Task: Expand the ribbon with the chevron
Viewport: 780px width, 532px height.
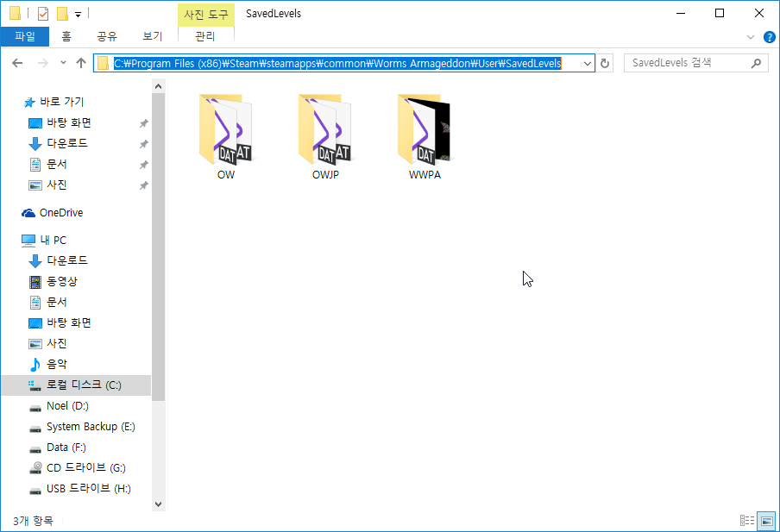Action: 751,37
